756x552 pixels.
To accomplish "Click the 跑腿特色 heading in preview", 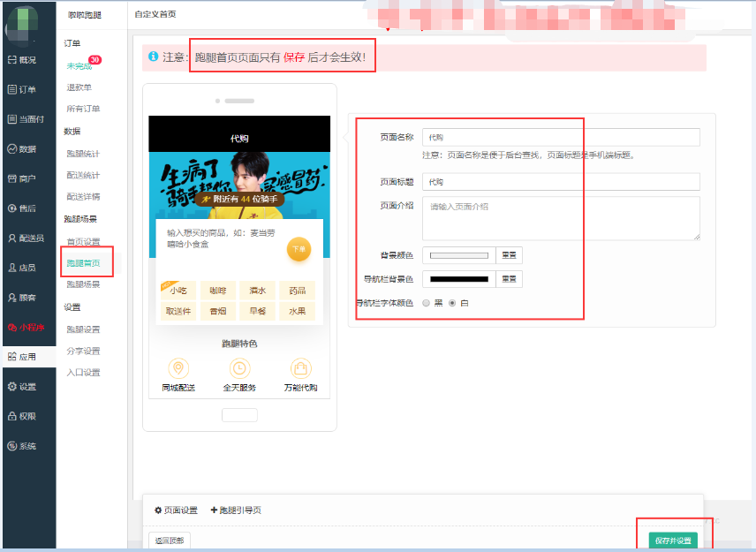I will pos(239,344).
